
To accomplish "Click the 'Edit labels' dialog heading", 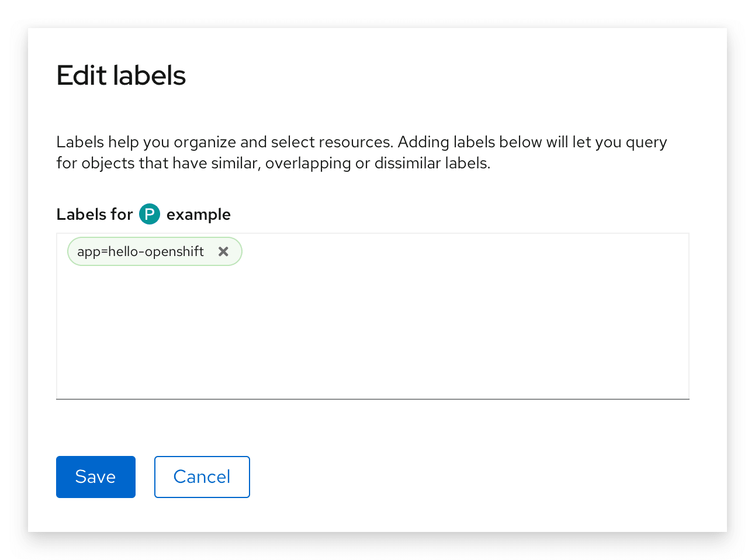I will [121, 75].
